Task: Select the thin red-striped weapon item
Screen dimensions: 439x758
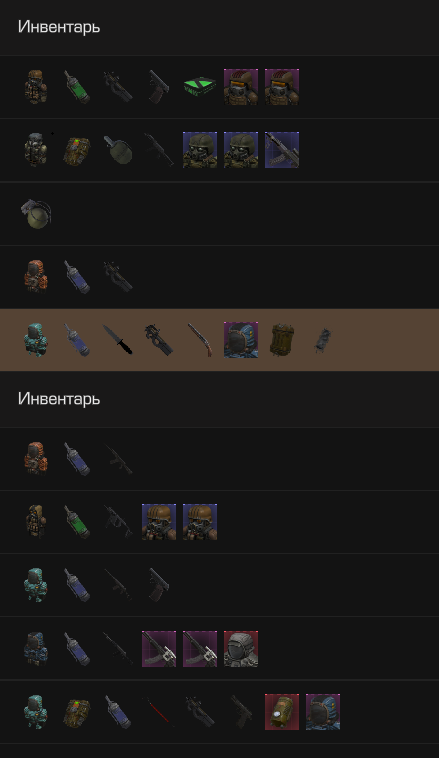Action: click(x=159, y=711)
